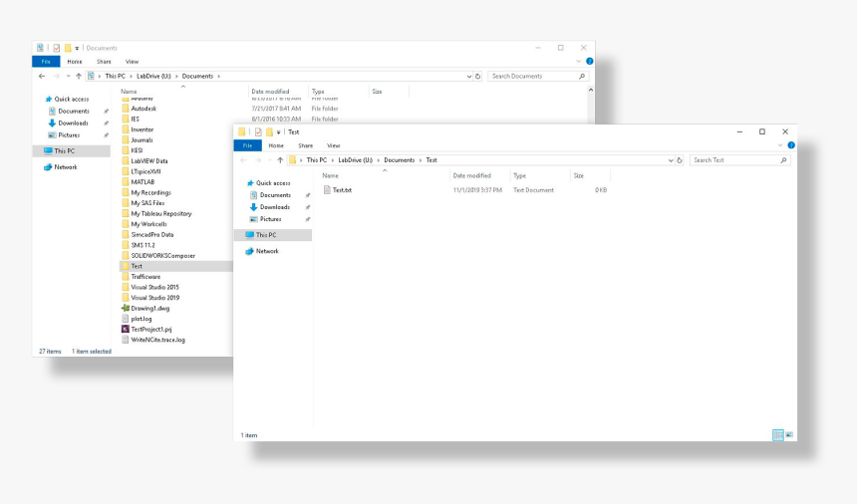This screenshot has width=857, height=504.
Task: Open Share tab in Documents window
Action: [x=104, y=62]
